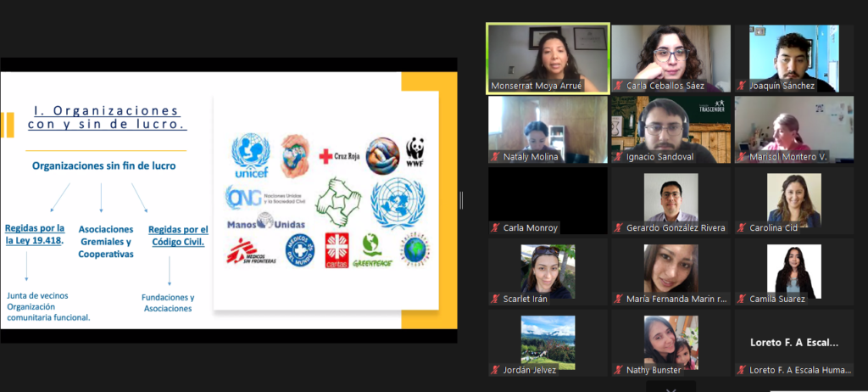868x392 pixels.
Task: Click muted mic icon beside María Fernanda Marin
Action: (619, 299)
